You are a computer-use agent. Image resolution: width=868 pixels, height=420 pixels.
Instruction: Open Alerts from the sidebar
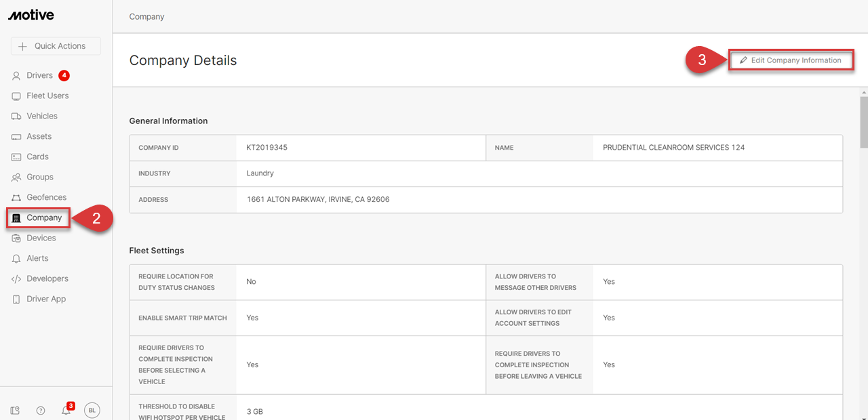pyautogui.click(x=37, y=259)
